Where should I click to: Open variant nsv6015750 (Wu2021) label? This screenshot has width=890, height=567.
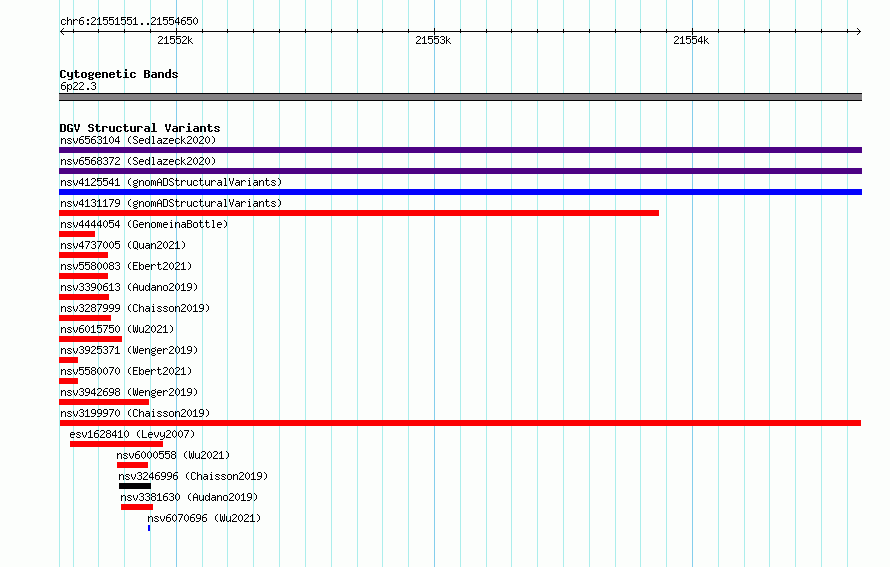[117, 329]
